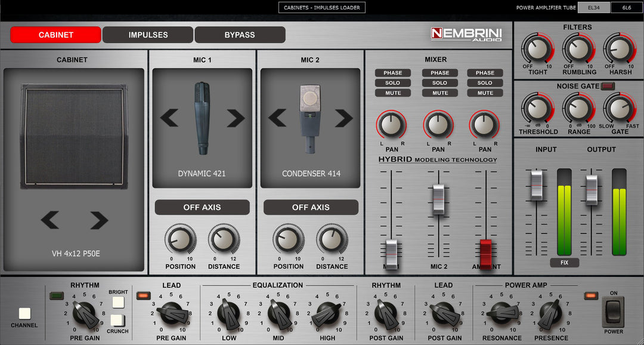Click the Resonance knob
Screen dimensions: 644x345
tap(501, 314)
